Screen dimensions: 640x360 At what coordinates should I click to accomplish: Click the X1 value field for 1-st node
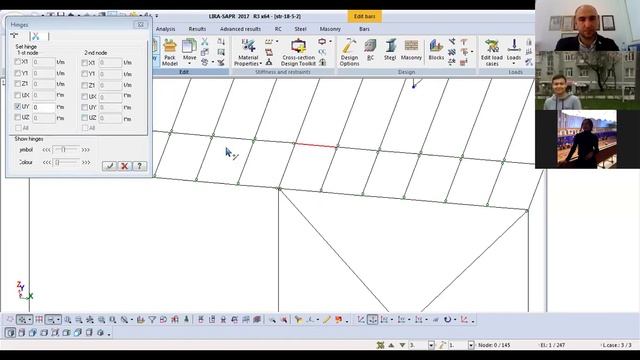tap(44, 62)
